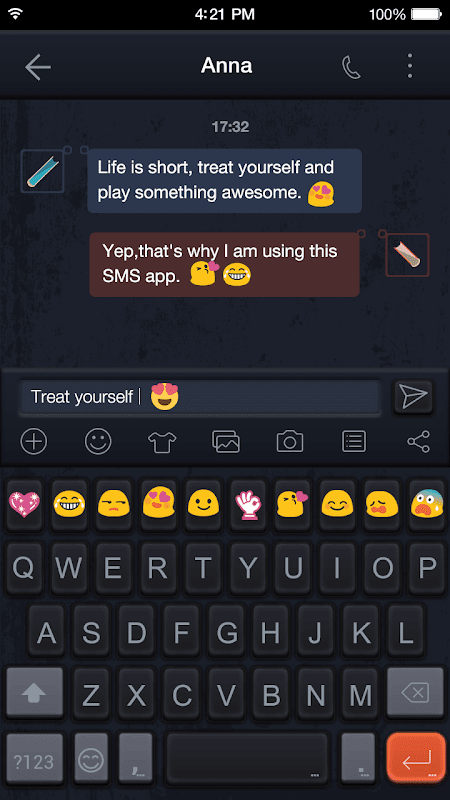Tap the backspace delete key
The height and width of the screenshot is (800, 450).
tap(415, 693)
